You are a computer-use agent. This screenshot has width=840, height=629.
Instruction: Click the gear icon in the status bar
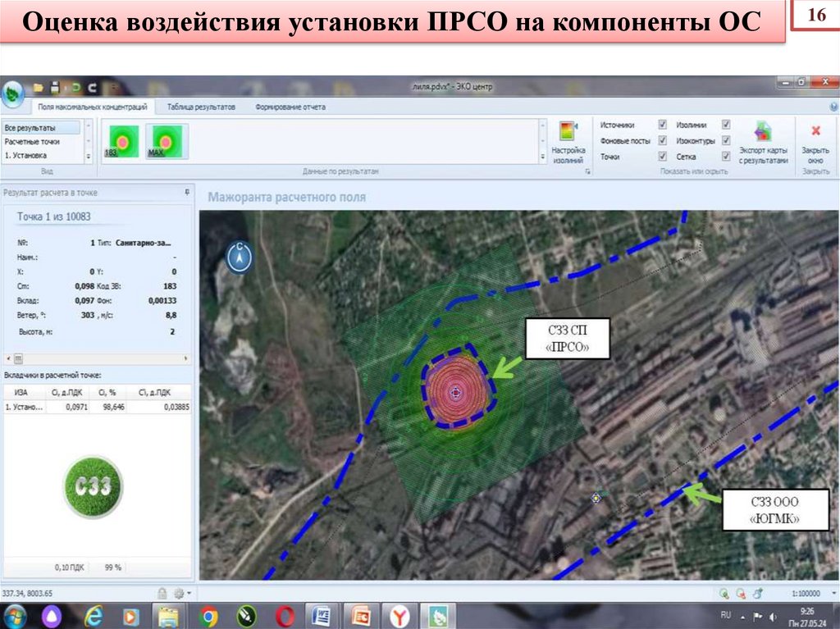coord(178,593)
